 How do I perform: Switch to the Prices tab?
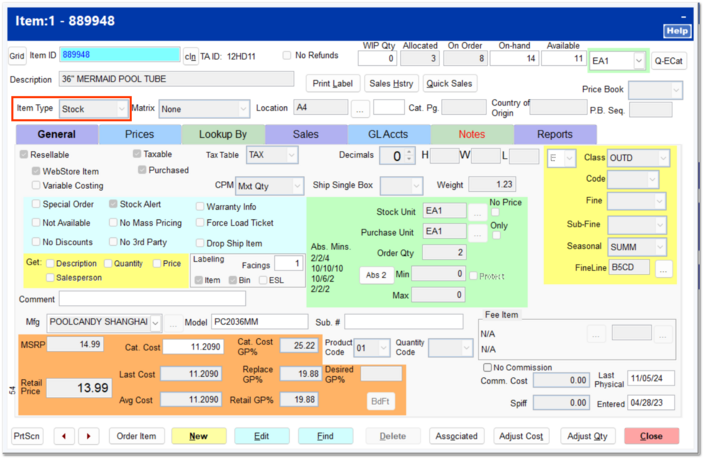point(140,134)
